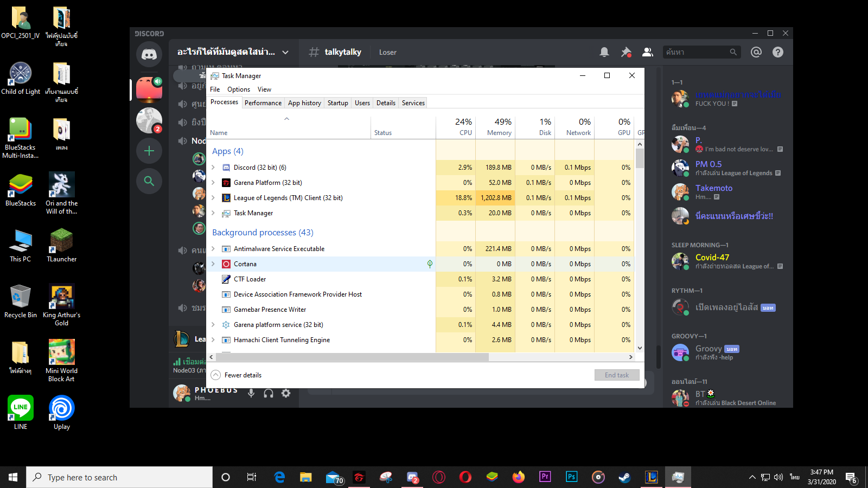Mute microphone in Discord user panel
The width and height of the screenshot is (868, 488).
point(251,394)
